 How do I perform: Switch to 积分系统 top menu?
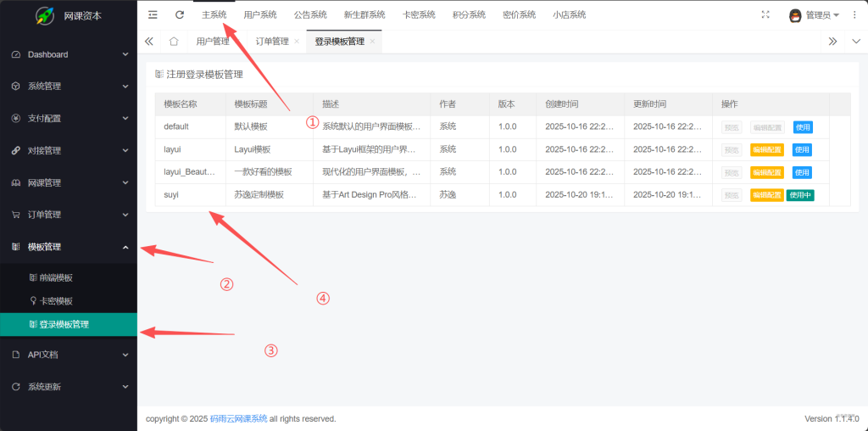coord(469,15)
